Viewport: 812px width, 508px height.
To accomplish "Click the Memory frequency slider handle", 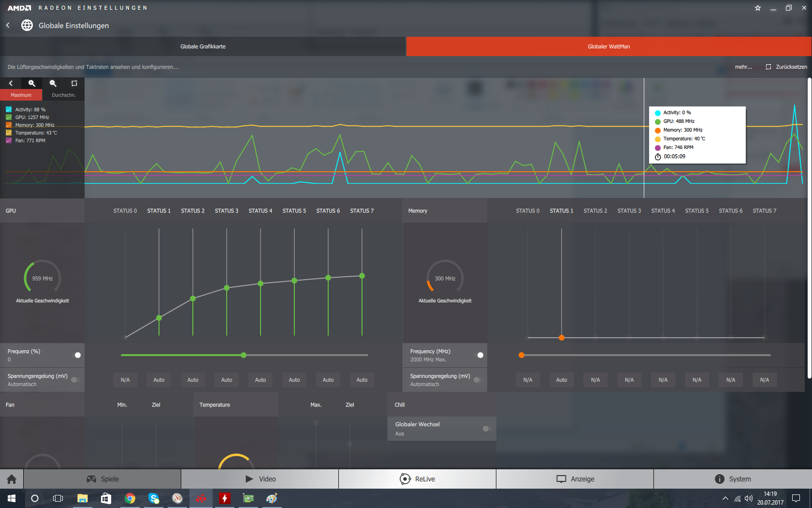I will (x=522, y=355).
